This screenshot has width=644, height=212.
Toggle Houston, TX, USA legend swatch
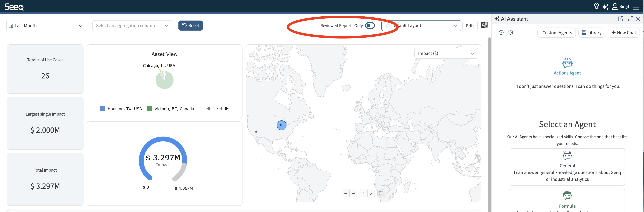coord(102,109)
